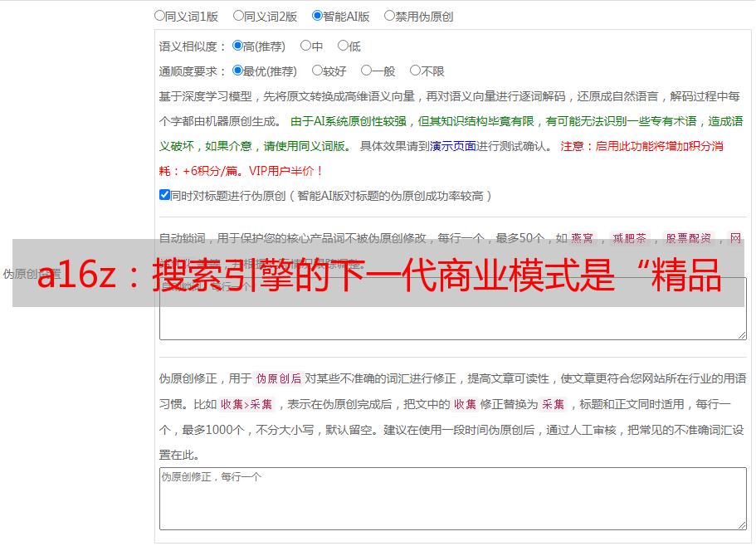Select 一般 for 通顺度要求
756x546 pixels.
(x=366, y=71)
